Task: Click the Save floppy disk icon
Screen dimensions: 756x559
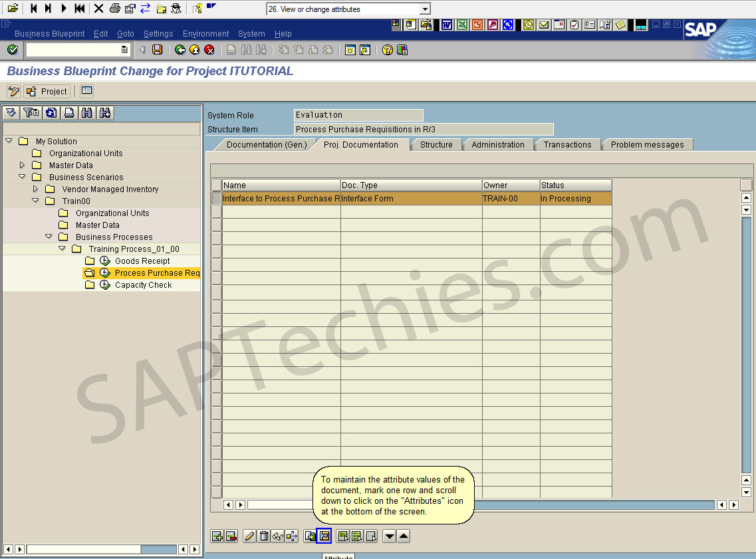Action: pos(157,50)
